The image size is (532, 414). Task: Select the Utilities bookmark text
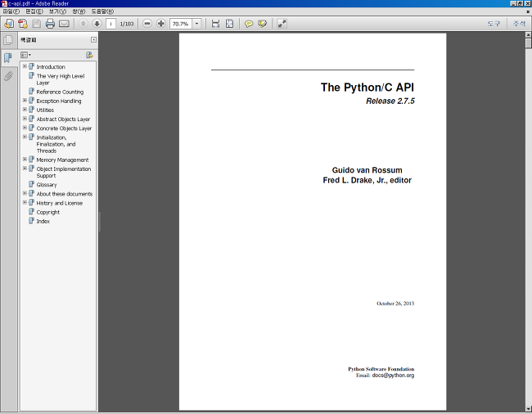coord(45,110)
